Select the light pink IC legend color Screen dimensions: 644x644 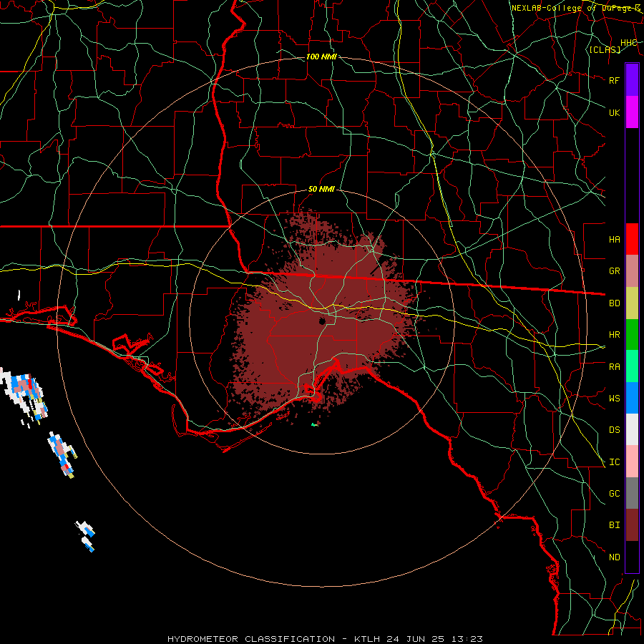tap(632, 462)
